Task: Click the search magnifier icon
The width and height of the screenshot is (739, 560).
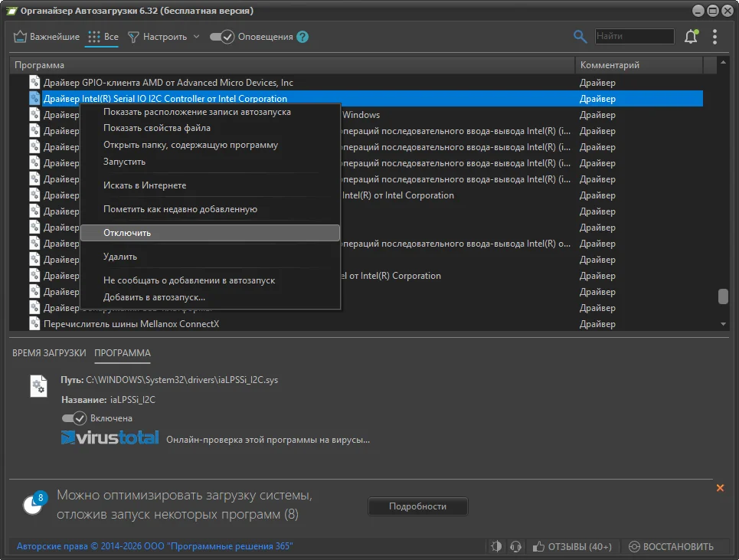Action: 580,37
